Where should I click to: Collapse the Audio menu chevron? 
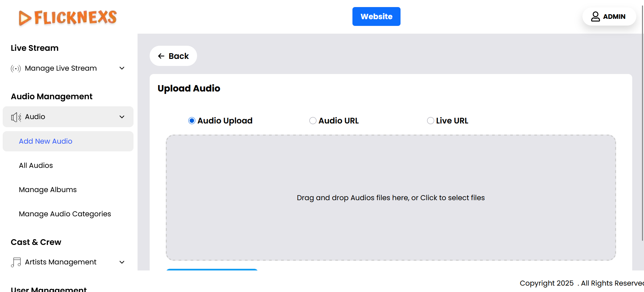pyautogui.click(x=122, y=117)
